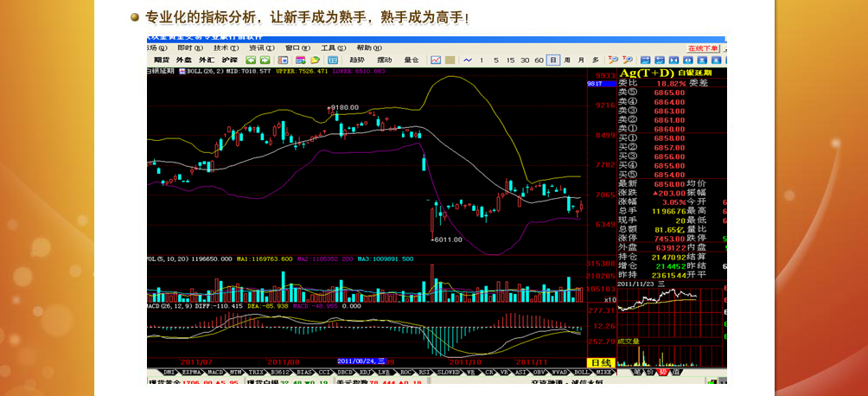The width and height of the screenshot is (868, 396).
Task: Open the 资讯 menu
Action: click(x=262, y=48)
